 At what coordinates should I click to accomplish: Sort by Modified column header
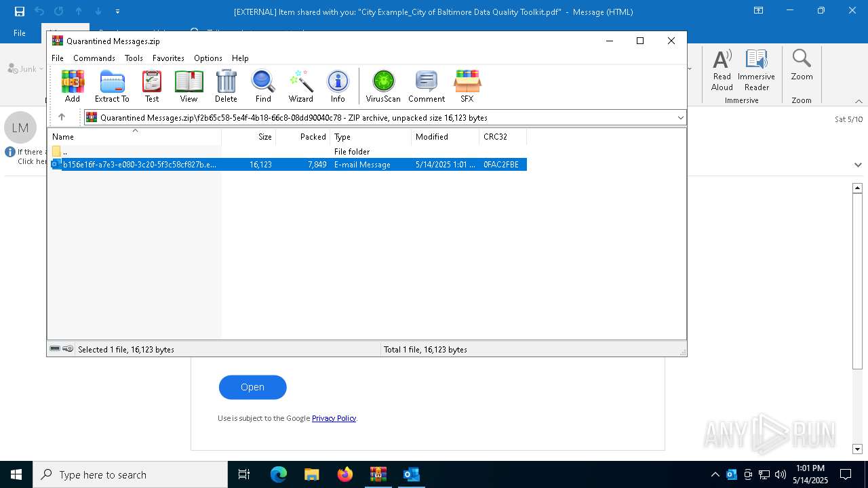[x=446, y=137]
